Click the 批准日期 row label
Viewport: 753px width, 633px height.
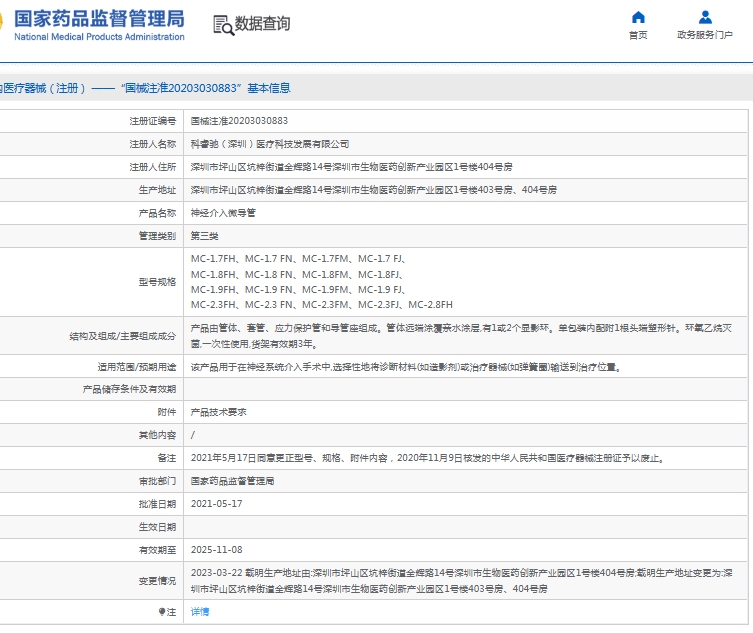[x=158, y=504]
